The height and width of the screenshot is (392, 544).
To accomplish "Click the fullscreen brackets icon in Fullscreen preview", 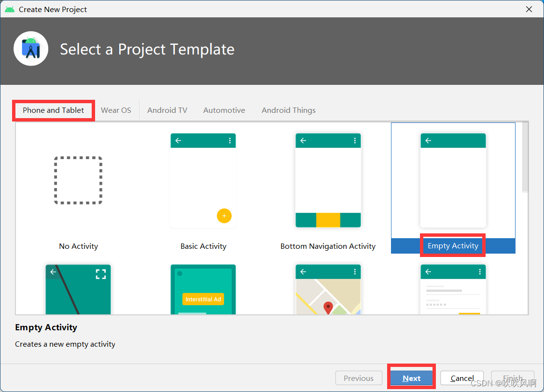I will [101, 274].
